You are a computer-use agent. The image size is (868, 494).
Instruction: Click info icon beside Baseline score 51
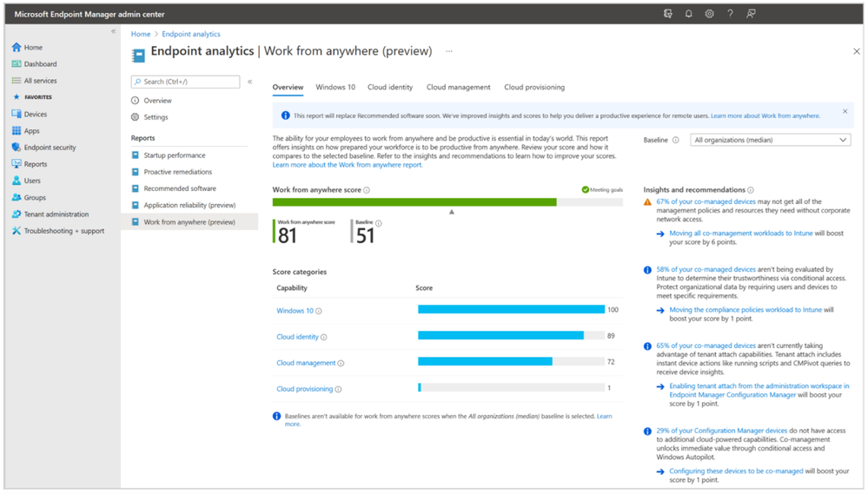pyautogui.click(x=379, y=223)
